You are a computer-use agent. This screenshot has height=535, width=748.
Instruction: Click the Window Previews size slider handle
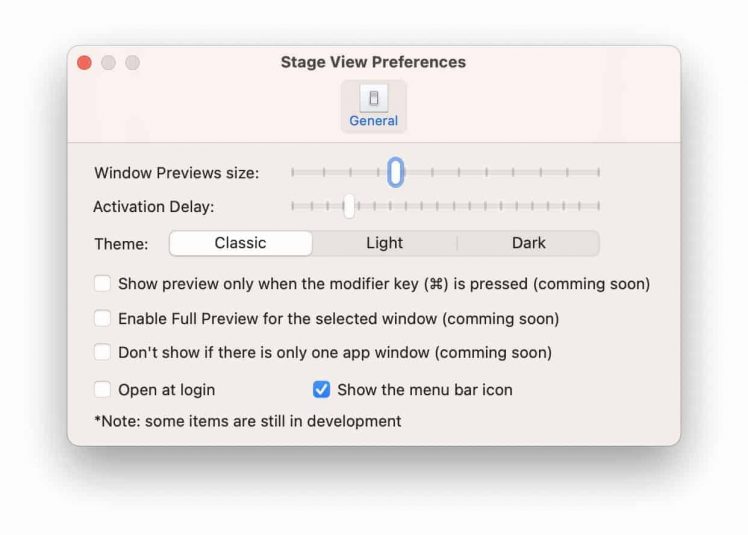[x=396, y=172]
